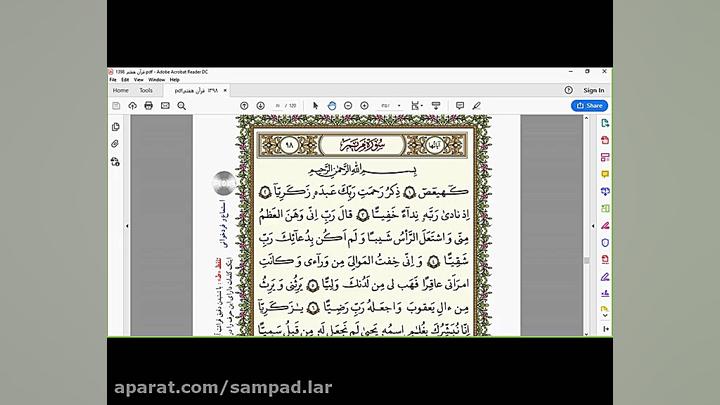Switch to the Tools tab
Viewport: 720px width, 405px height.
tap(146, 90)
